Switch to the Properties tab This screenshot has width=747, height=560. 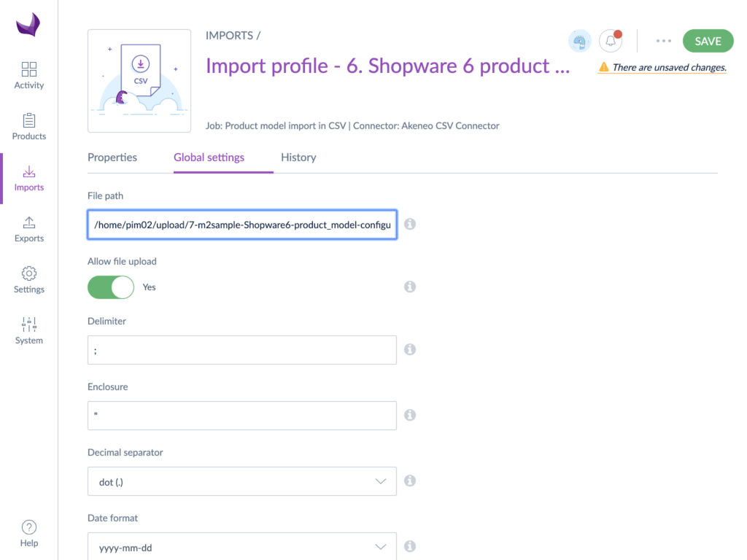tap(112, 157)
